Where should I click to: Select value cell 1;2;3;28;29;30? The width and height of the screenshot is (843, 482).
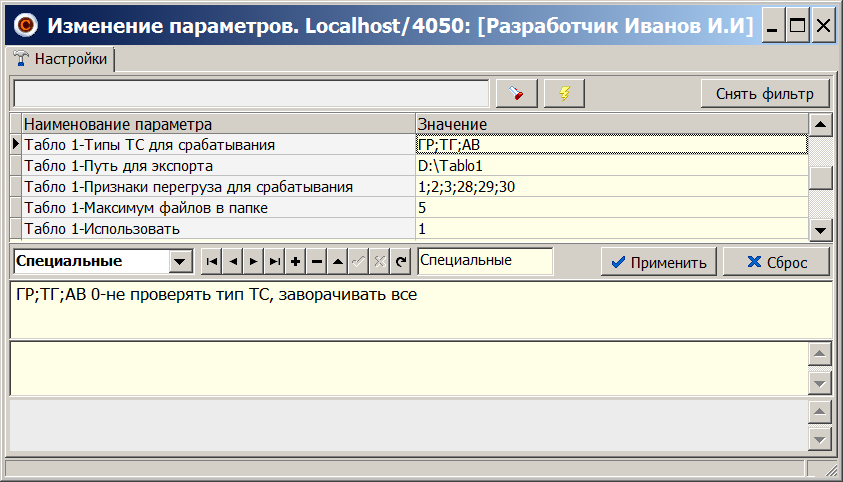pos(610,187)
